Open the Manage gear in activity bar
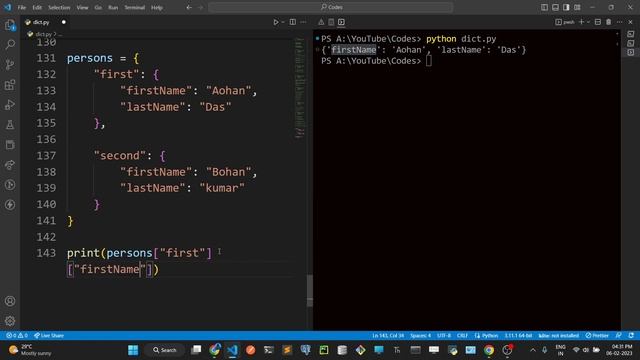Image resolution: width=640 pixels, height=360 pixels. pyautogui.click(x=10, y=321)
